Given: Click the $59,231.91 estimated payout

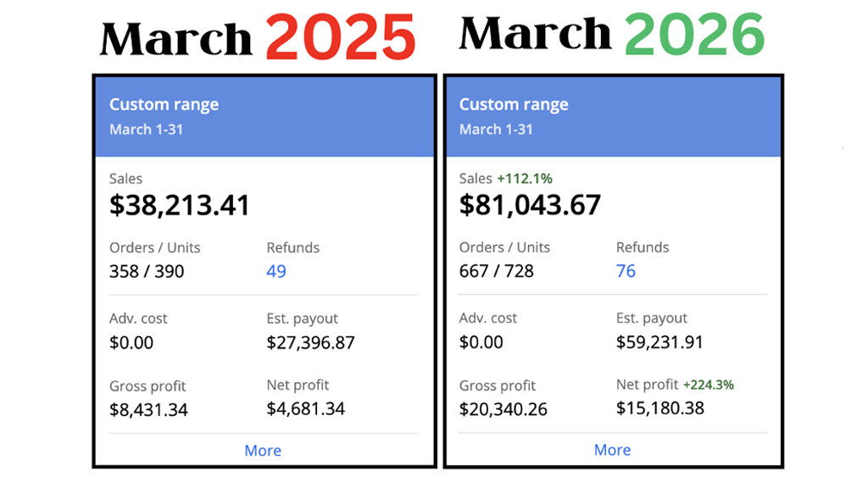Looking at the screenshot, I should [x=659, y=342].
